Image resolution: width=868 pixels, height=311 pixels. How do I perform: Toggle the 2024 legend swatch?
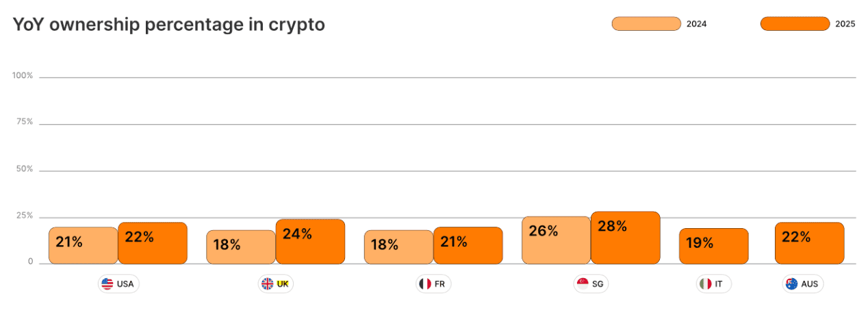(x=646, y=24)
